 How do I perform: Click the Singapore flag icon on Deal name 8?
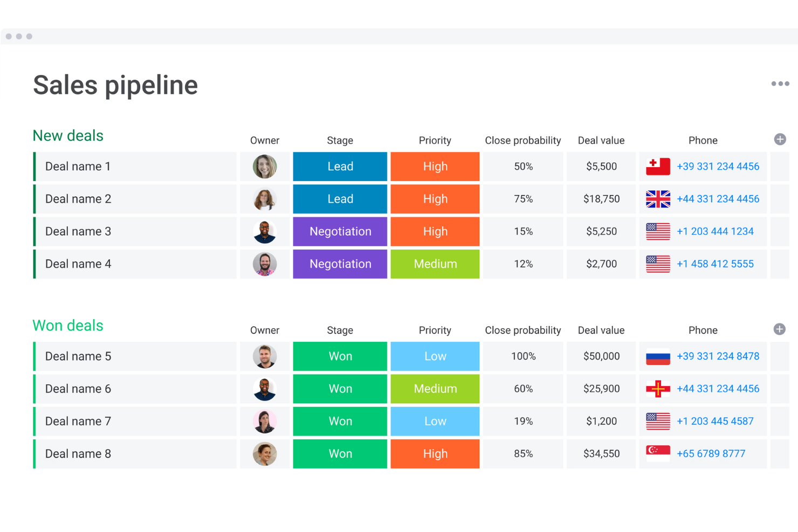[657, 453]
